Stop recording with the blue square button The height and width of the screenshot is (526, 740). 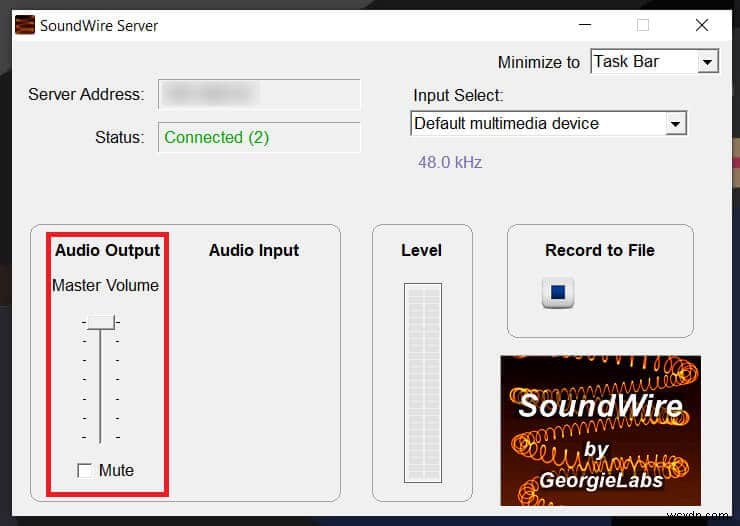tap(558, 292)
